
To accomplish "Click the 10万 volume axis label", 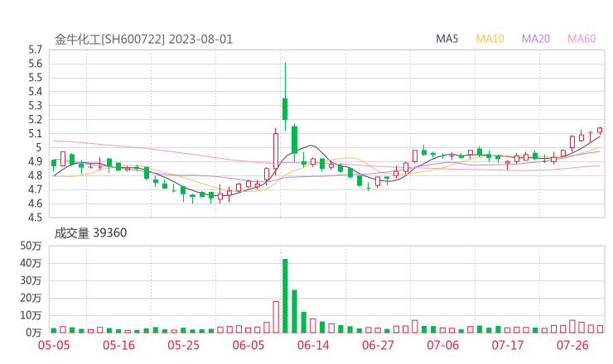I will point(31,315).
